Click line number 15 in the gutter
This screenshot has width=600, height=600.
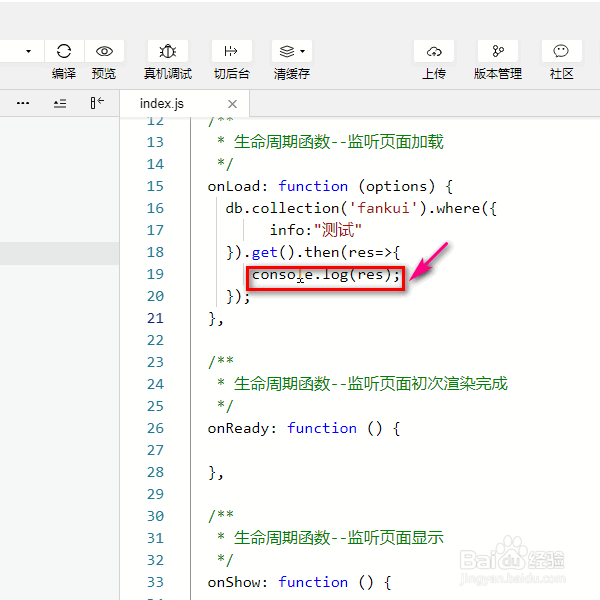pyautogui.click(x=155, y=186)
